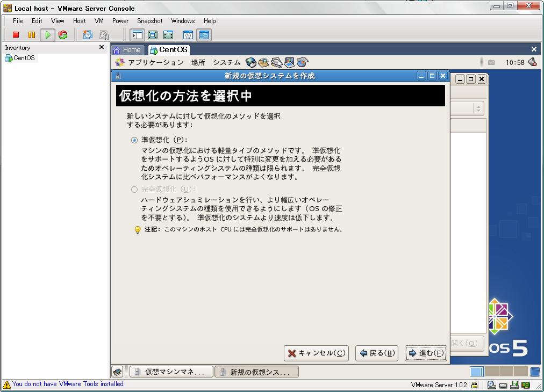This screenshot has height=392, width=544.
Task: Open the Snapshot menu
Action: tap(149, 21)
